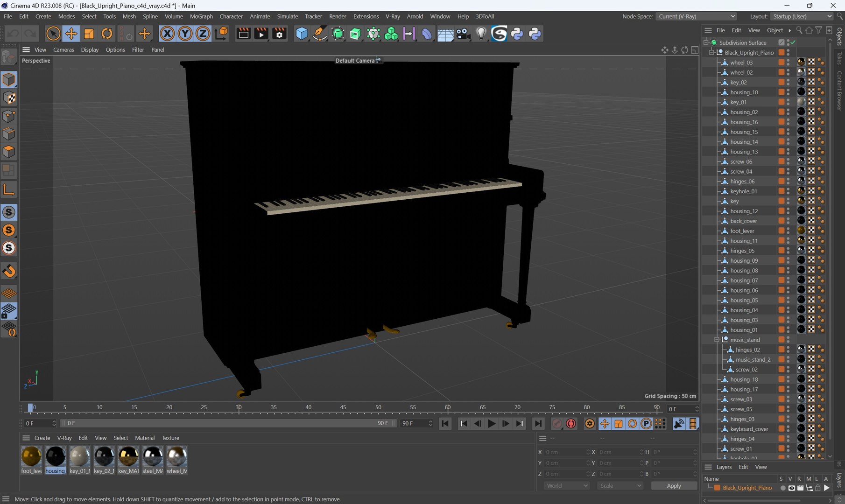Screen dimensions: 845x504
Task: Toggle the Subdivision Surface enable checkmark
Action: (x=793, y=42)
